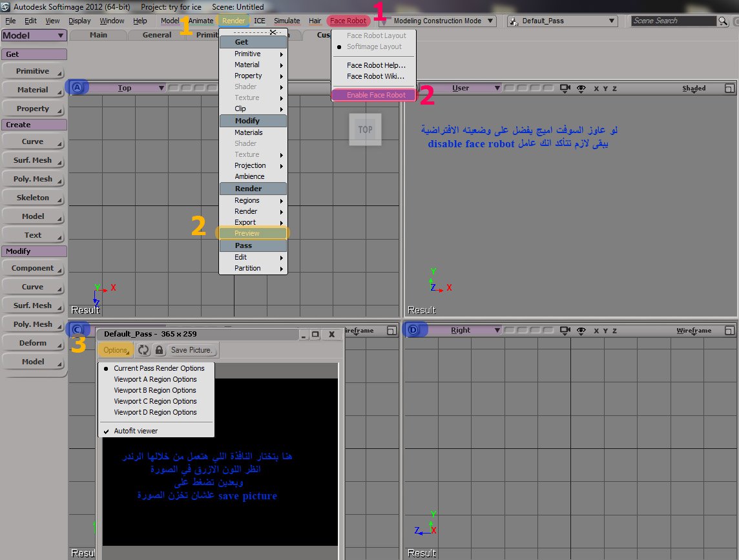The width and height of the screenshot is (739, 560).
Task: Choose Preview in Render menu
Action: pyautogui.click(x=254, y=233)
